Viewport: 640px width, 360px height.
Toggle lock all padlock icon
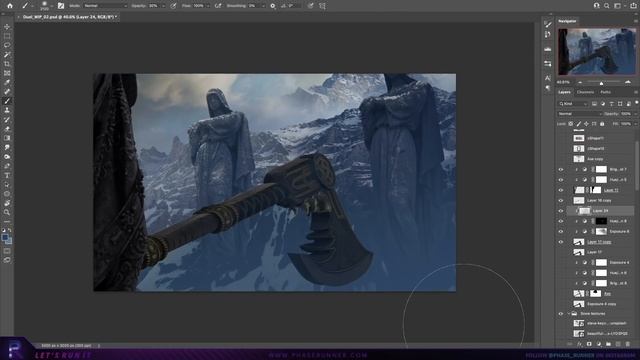tap(602, 124)
